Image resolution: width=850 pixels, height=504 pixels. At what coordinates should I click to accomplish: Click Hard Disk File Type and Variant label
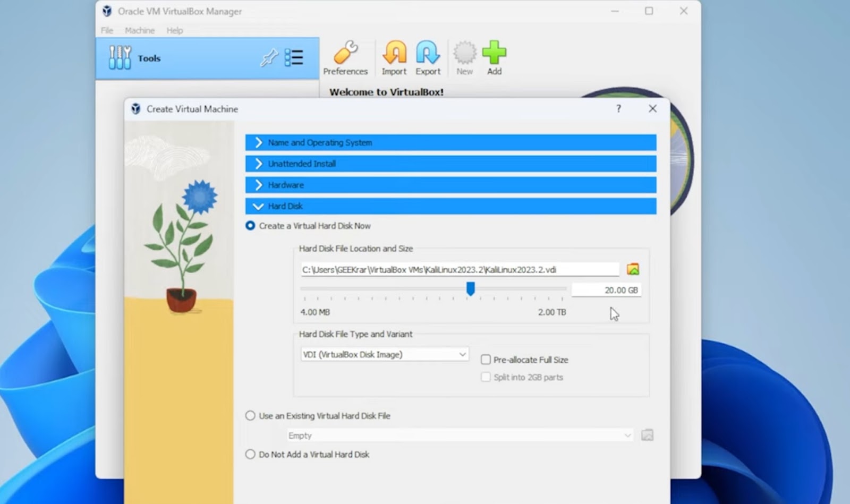click(x=355, y=334)
